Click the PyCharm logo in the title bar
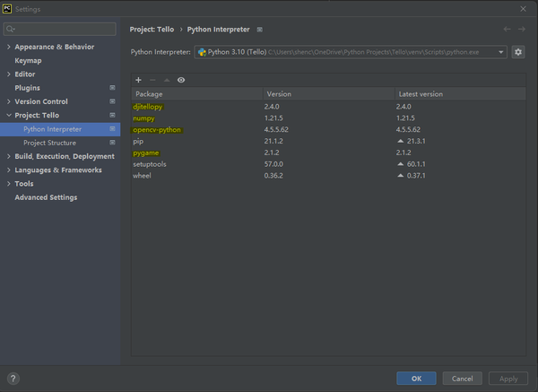 tap(8, 8)
